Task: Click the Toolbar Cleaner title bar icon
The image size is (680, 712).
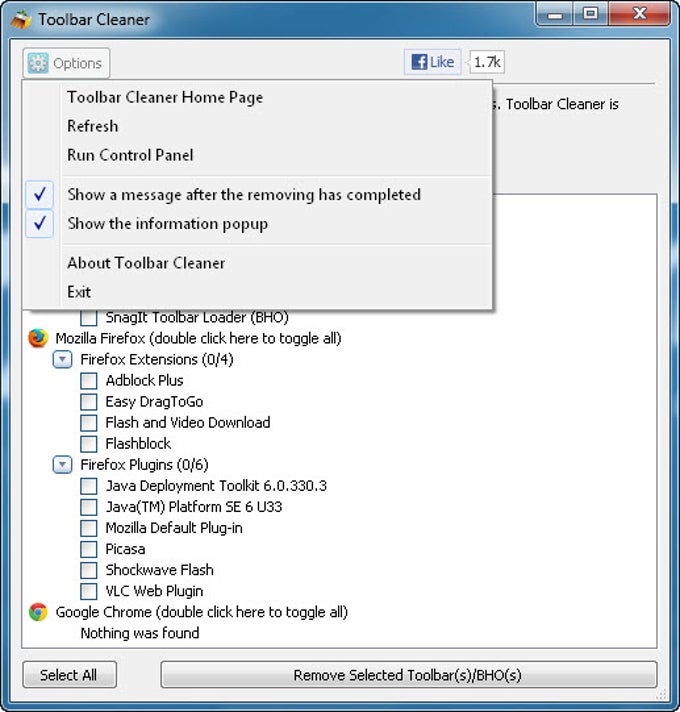Action: click(21, 20)
